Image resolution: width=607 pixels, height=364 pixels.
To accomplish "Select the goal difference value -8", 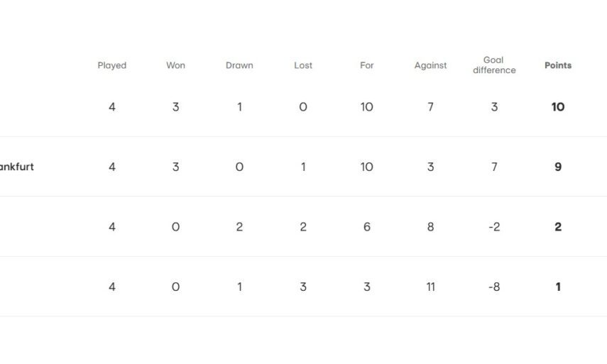I will [x=494, y=287].
